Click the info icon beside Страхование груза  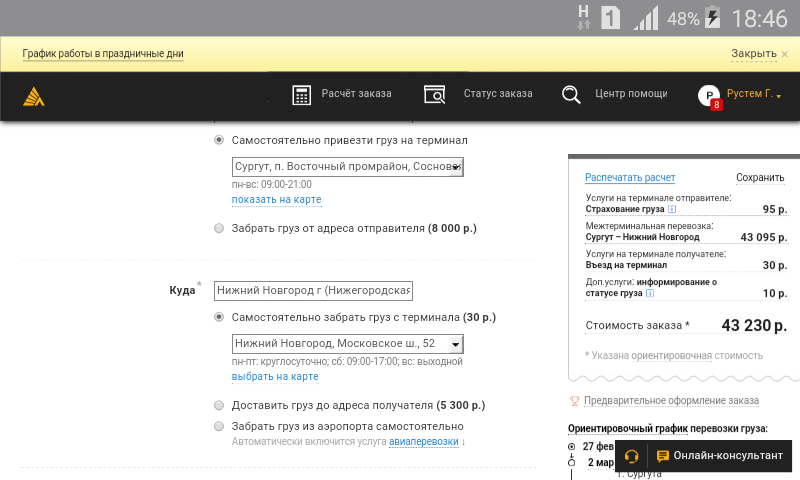coord(673,210)
